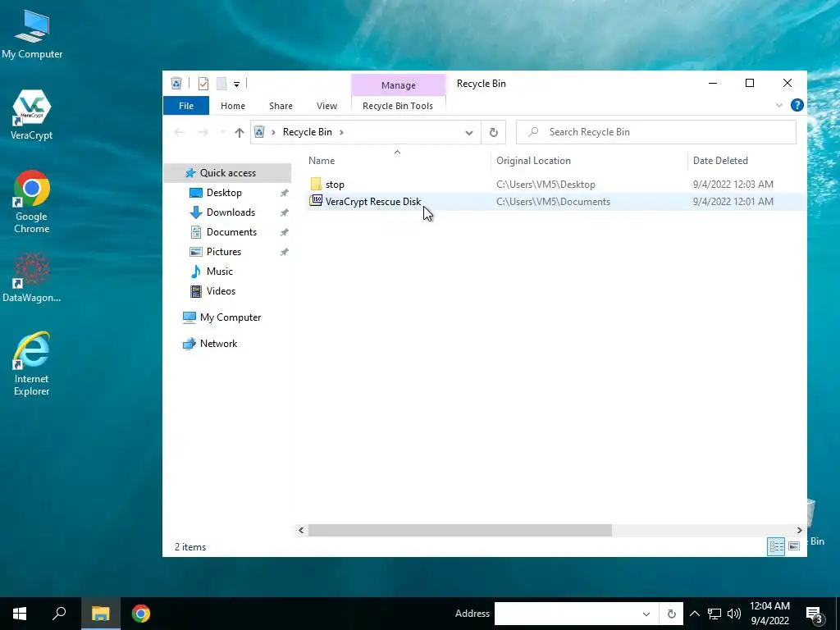
Task: Select the stop folder item
Action: click(335, 185)
